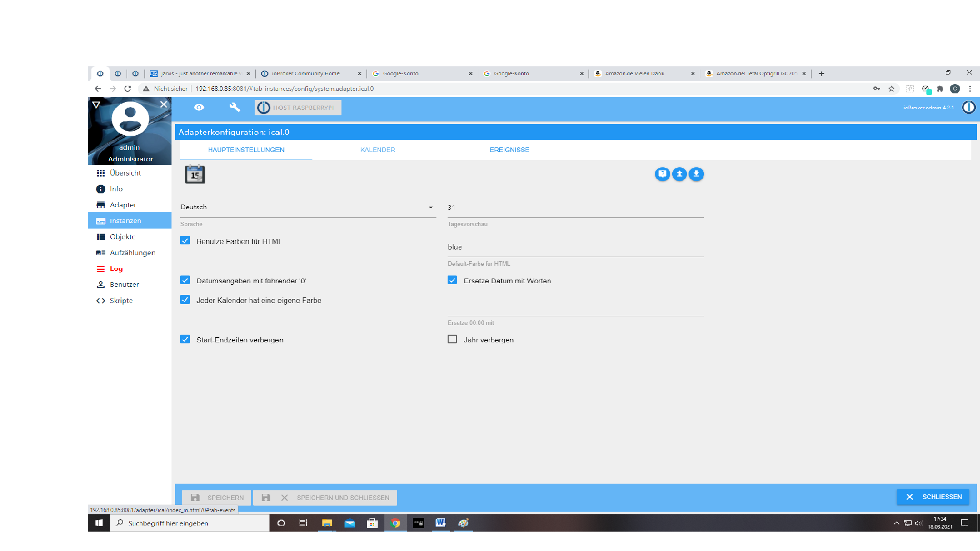Click the Schliessen button

(x=933, y=497)
